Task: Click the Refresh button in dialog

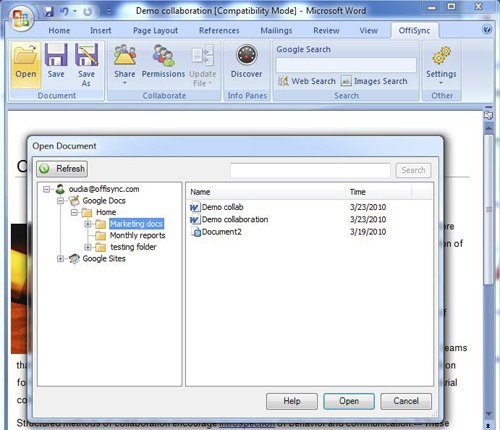Action: pos(62,169)
